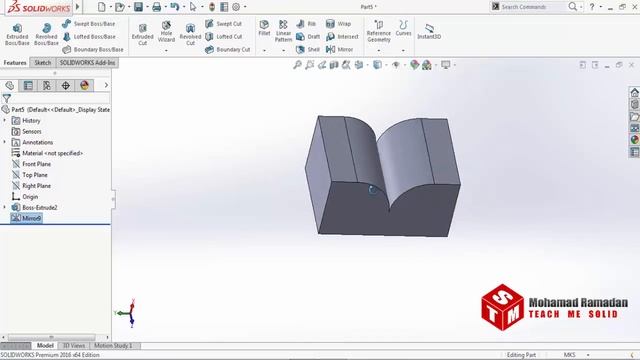Select the Right Plane
The image size is (640, 360).
coord(31,186)
